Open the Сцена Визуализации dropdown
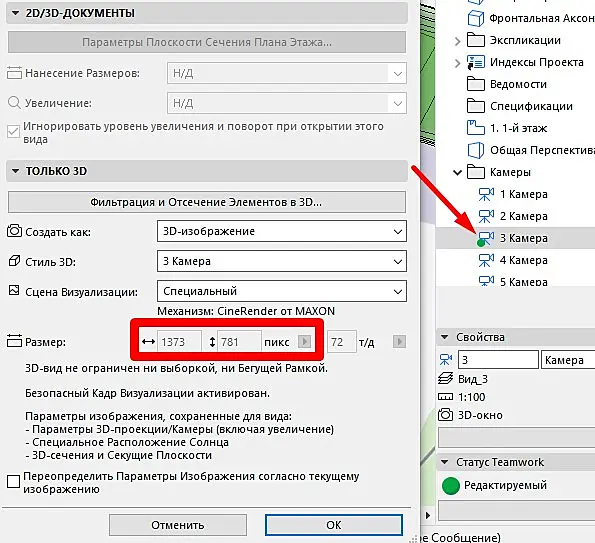The width and height of the screenshot is (595, 543). point(282,291)
